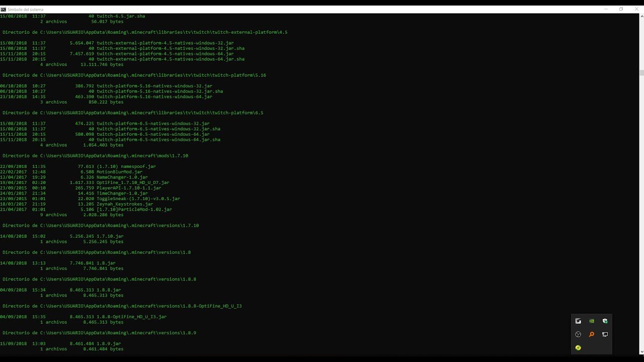Minimize the Símbolo del sistema window
This screenshot has height=362, width=644.
tap(606, 9)
